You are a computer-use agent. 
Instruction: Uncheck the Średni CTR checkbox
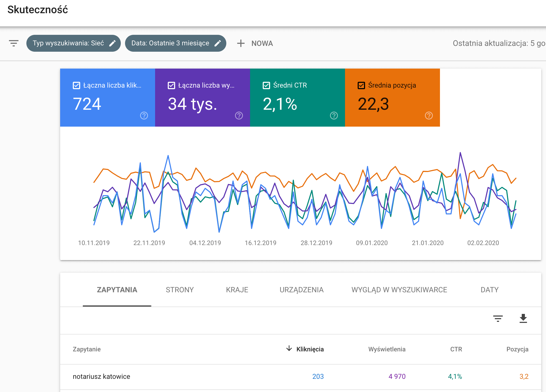[x=266, y=85]
